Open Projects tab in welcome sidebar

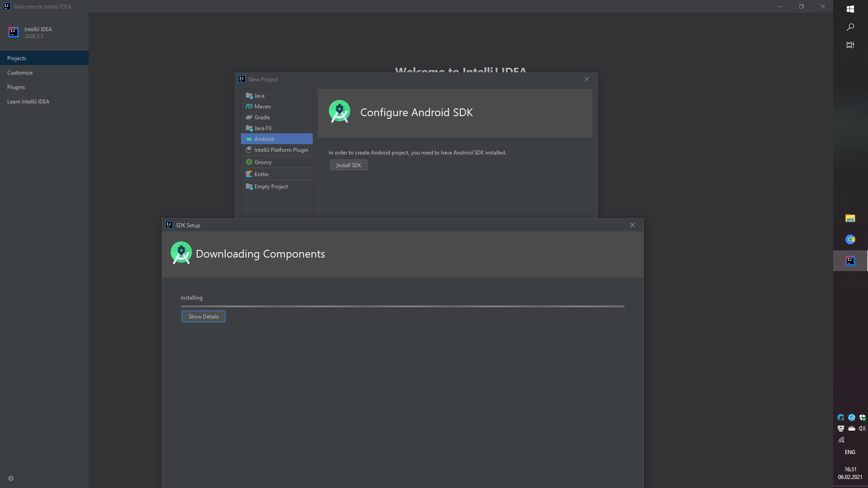[x=44, y=58]
